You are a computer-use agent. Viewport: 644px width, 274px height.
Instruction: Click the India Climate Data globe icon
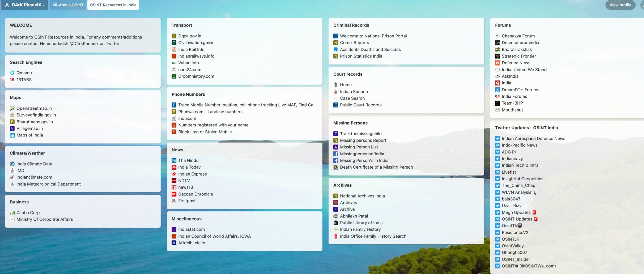point(12,164)
